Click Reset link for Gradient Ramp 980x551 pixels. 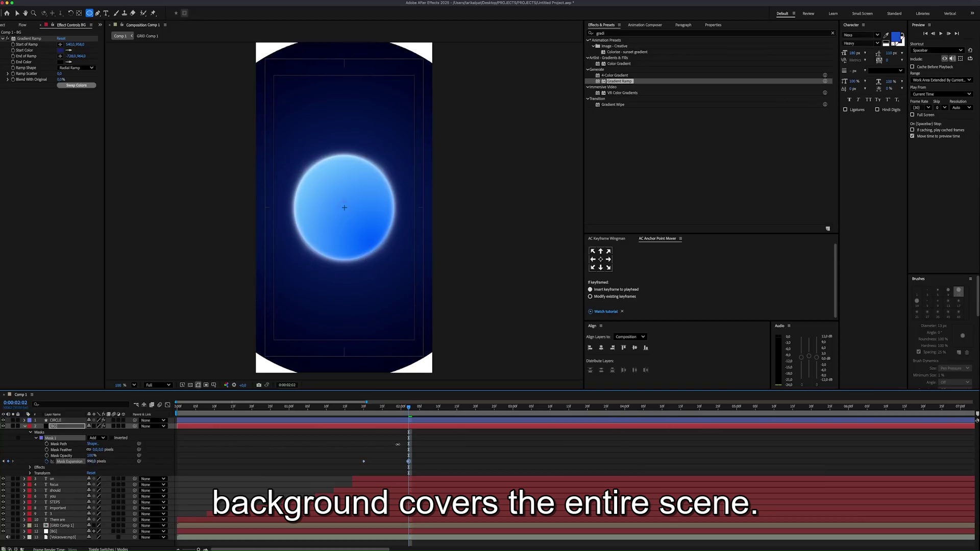[x=61, y=39]
